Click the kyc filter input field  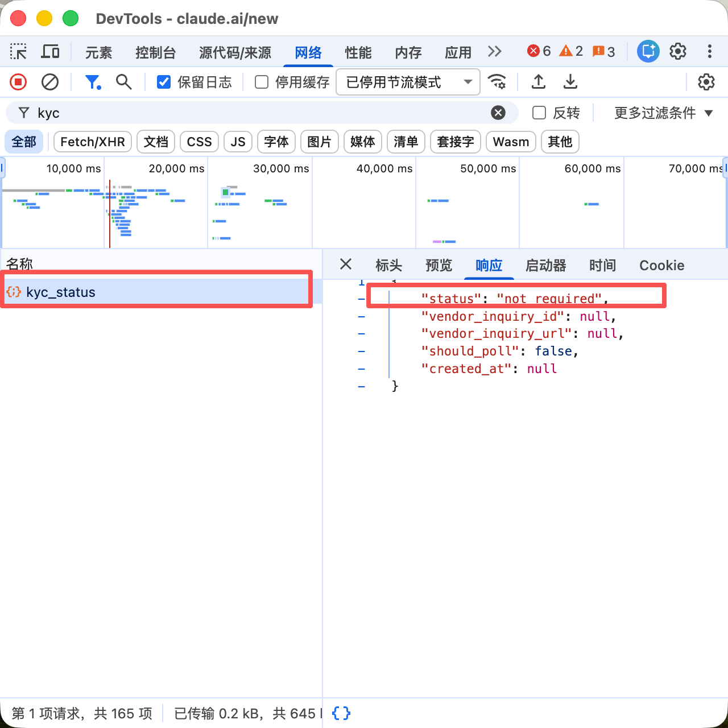pyautogui.click(x=262, y=113)
